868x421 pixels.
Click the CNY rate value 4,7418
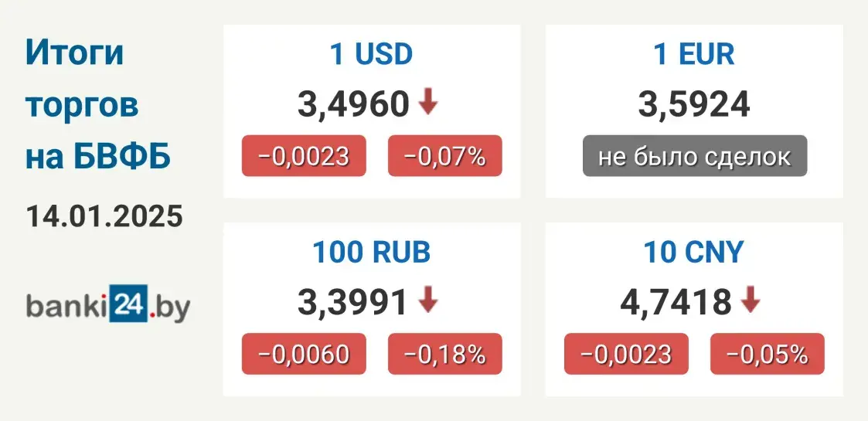point(676,302)
